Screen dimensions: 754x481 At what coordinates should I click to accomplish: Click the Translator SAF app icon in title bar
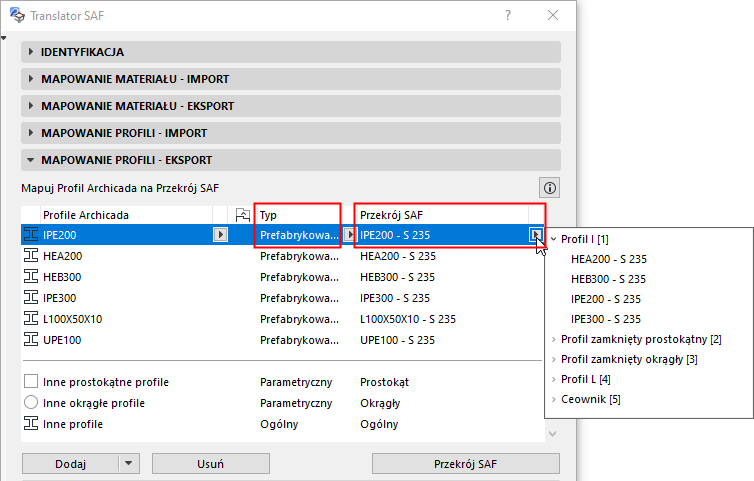pos(17,15)
